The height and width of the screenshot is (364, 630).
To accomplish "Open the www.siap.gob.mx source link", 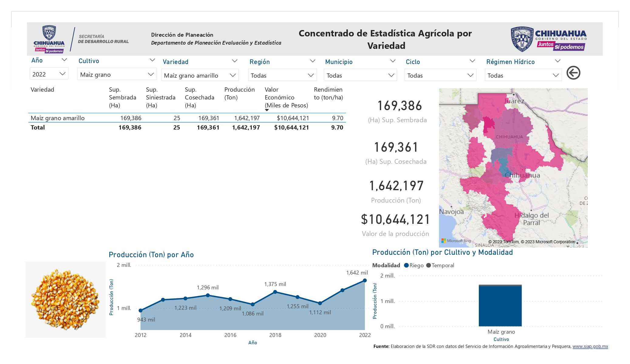I will point(590,346).
